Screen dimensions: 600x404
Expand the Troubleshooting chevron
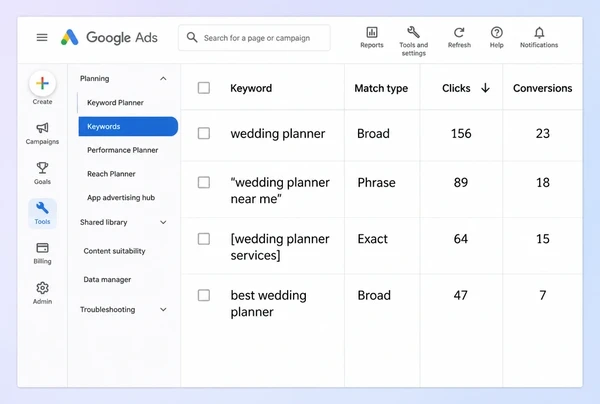[163, 310]
